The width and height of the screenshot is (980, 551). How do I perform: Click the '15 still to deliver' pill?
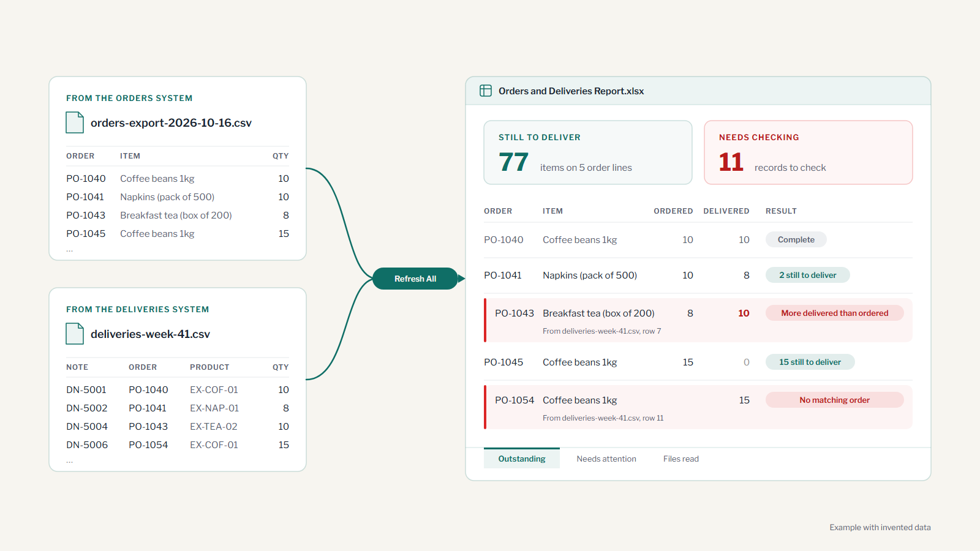[810, 362]
